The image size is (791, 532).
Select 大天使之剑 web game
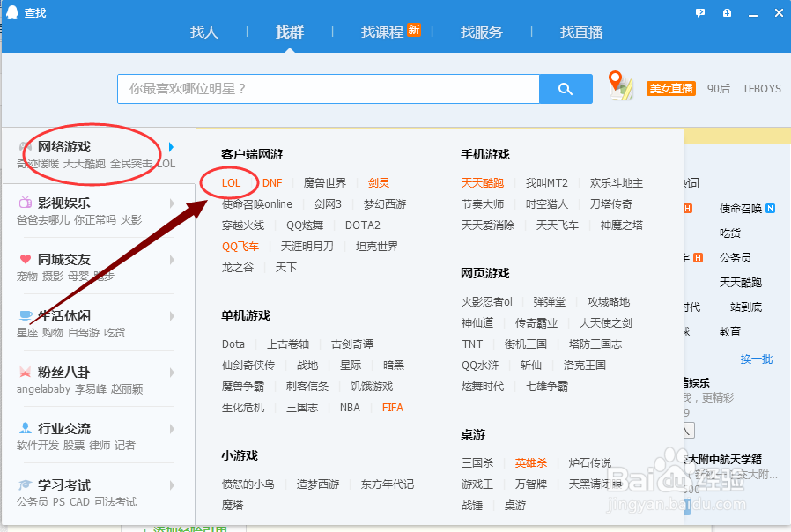point(605,323)
